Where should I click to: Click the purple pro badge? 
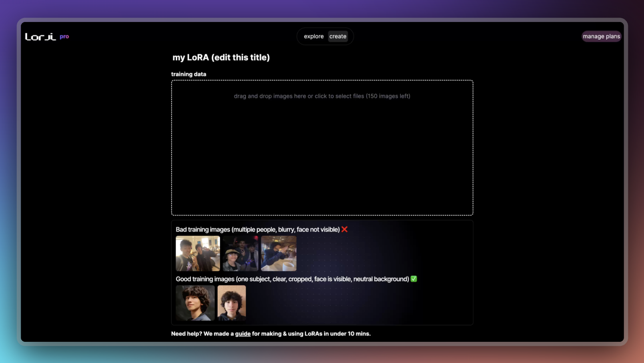click(64, 36)
